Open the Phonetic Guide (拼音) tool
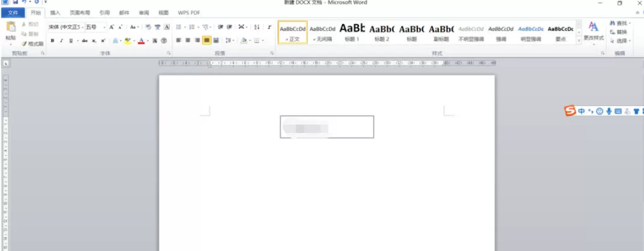The height and width of the screenshot is (251, 644). 158,27
